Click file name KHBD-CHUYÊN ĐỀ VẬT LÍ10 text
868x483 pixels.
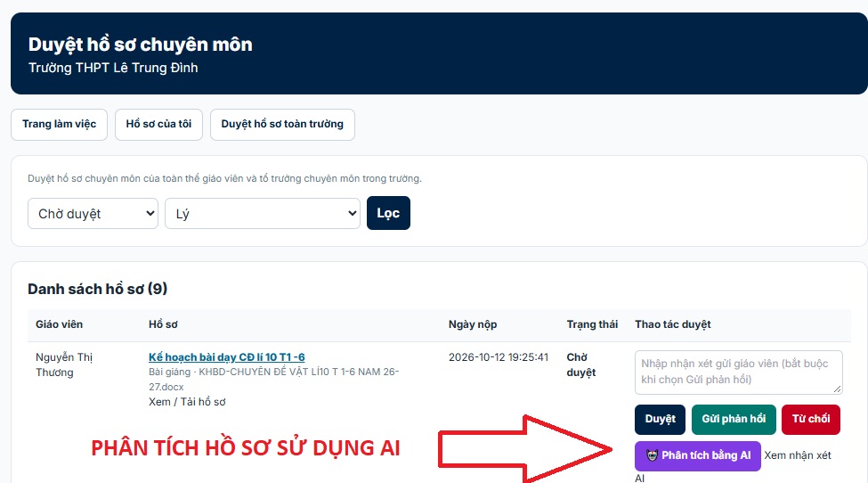tap(274, 379)
